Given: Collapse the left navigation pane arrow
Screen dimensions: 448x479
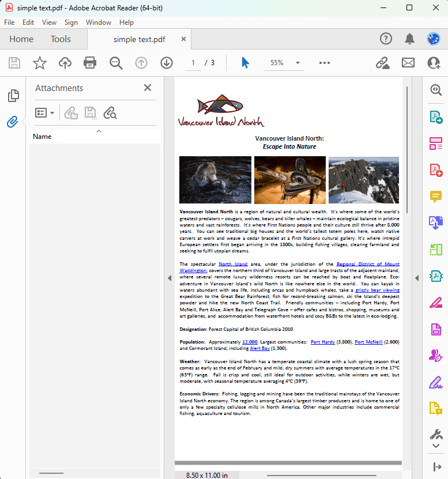Looking at the screenshot, I should pos(170,278).
